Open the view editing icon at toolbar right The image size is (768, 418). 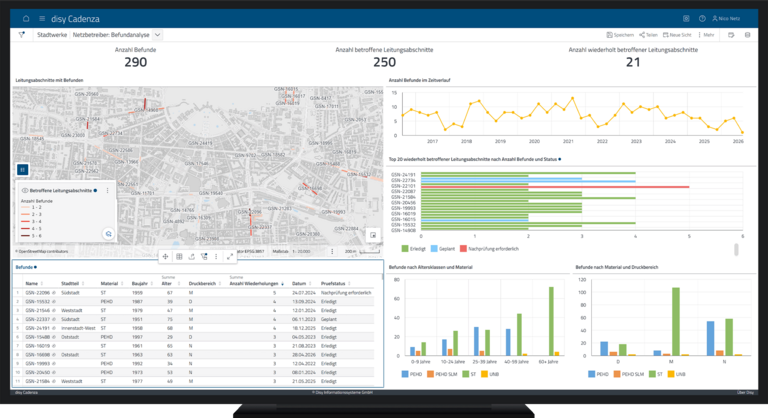tap(731, 35)
